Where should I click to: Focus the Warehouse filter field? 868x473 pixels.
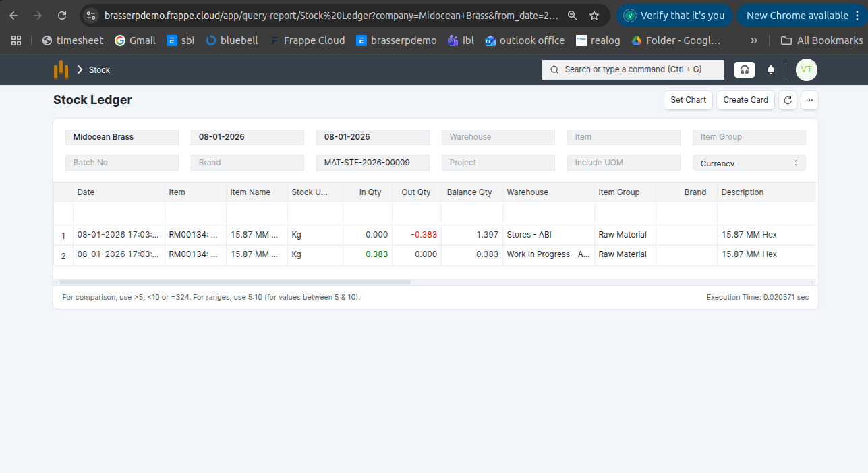coord(498,137)
